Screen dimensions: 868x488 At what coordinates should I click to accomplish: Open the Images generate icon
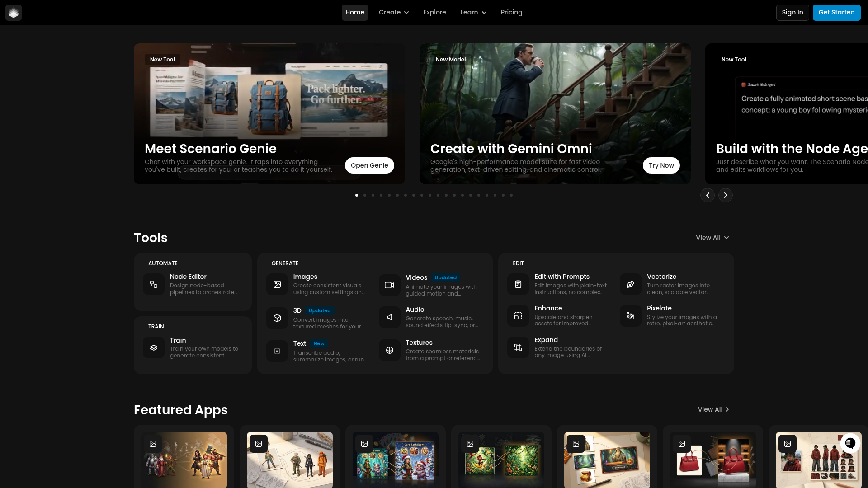pyautogui.click(x=277, y=284)
